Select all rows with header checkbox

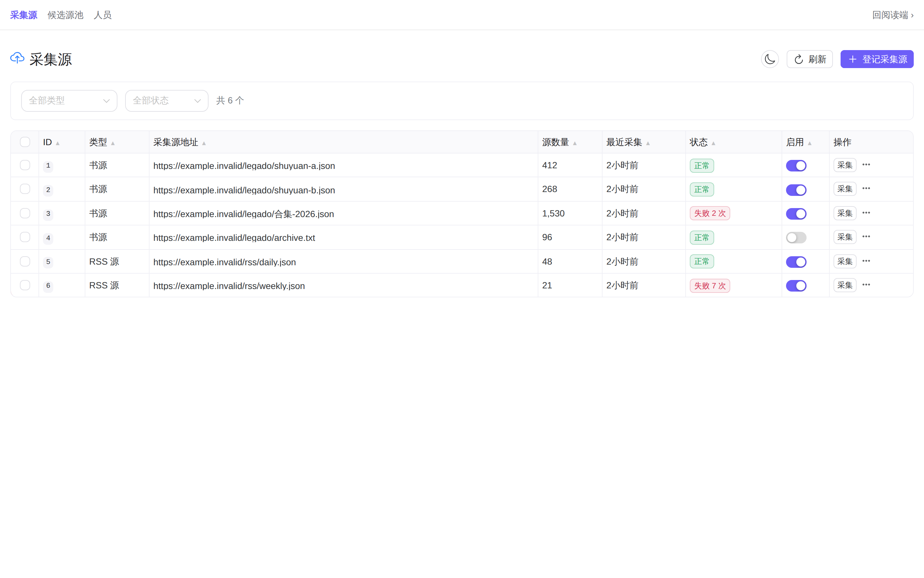coord(25,142)
